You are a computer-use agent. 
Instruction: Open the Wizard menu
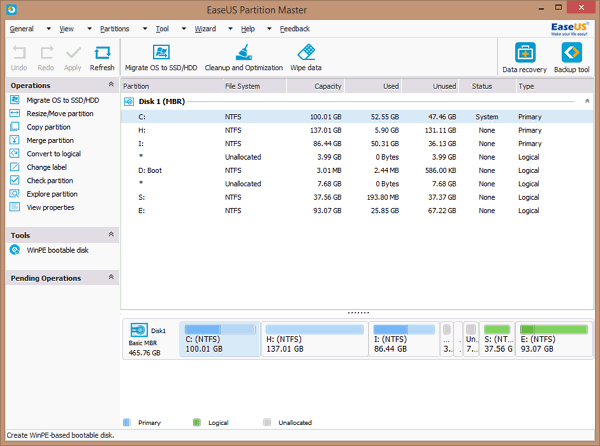(205, 29)
